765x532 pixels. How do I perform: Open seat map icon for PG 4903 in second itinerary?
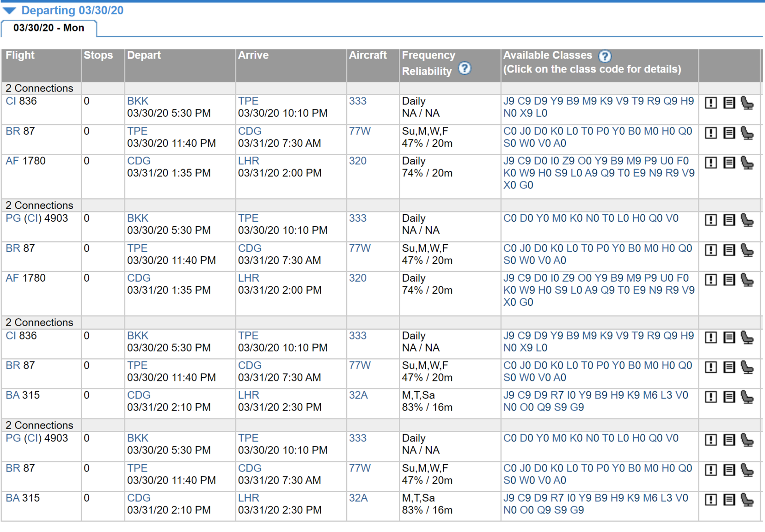[747, 220]
